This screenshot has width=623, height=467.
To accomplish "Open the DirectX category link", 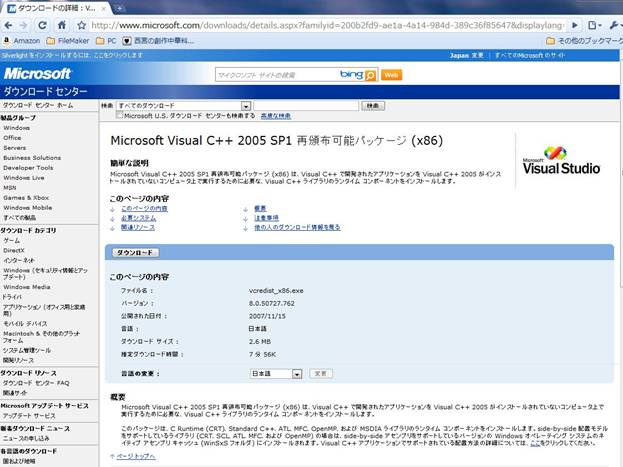I will click(14, 250).
